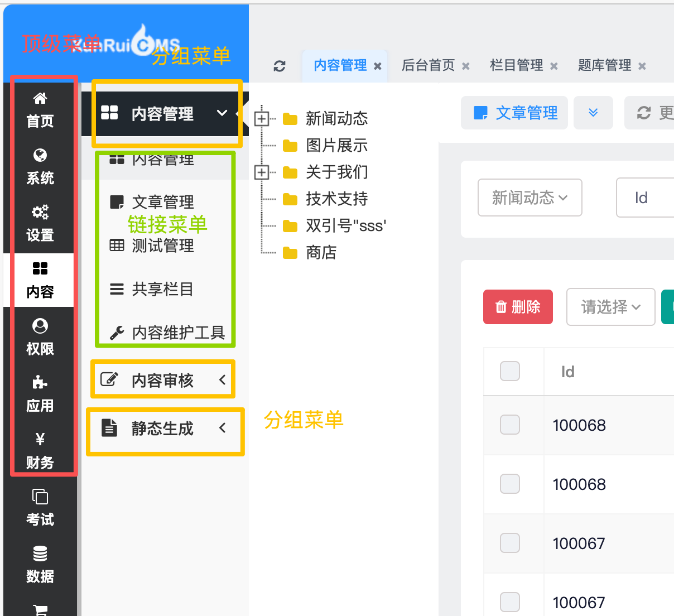The height and width of the screenshot is (616, 674).
Task: Click the 首页 home icon in sidebar
Action: coord(40,99)
